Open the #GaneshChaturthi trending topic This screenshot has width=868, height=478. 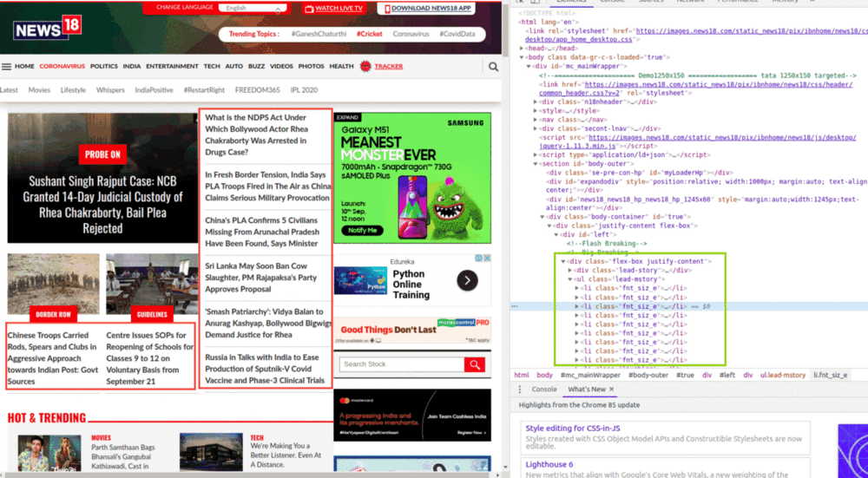pos(319,34)
